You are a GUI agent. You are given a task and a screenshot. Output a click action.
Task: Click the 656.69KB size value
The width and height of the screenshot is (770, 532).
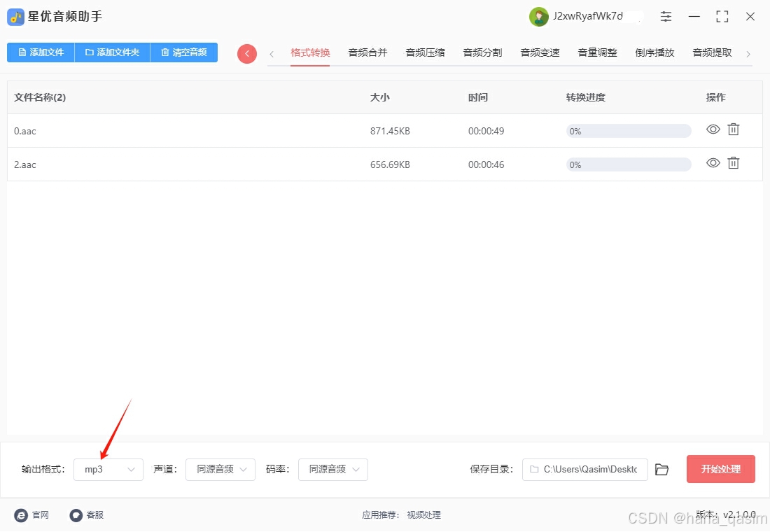pos(390,164)
